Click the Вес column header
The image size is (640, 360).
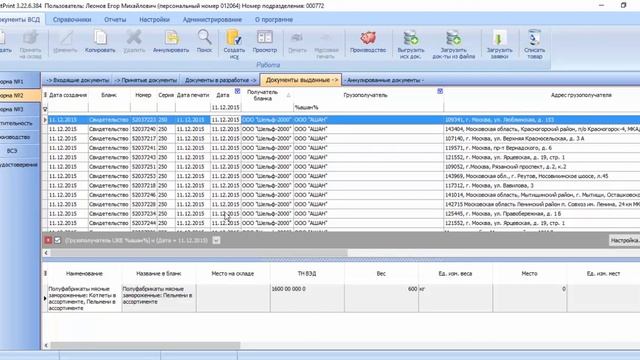381,273
